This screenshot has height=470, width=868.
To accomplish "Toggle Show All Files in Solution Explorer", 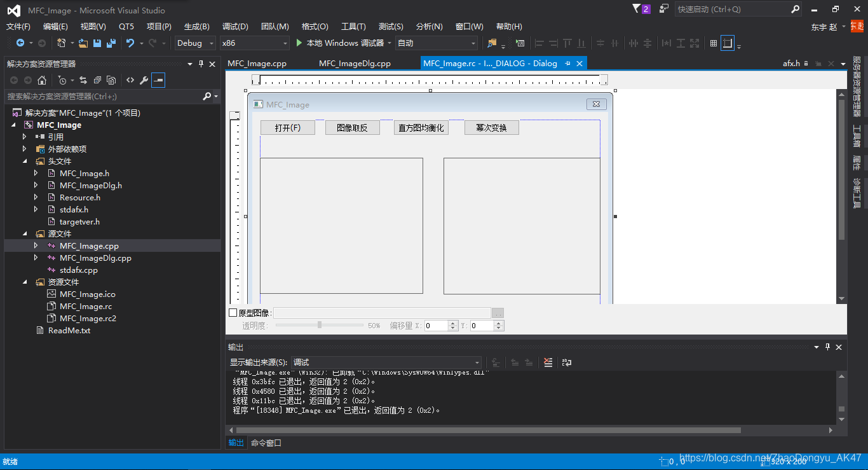I will click(x=111, y=80).
